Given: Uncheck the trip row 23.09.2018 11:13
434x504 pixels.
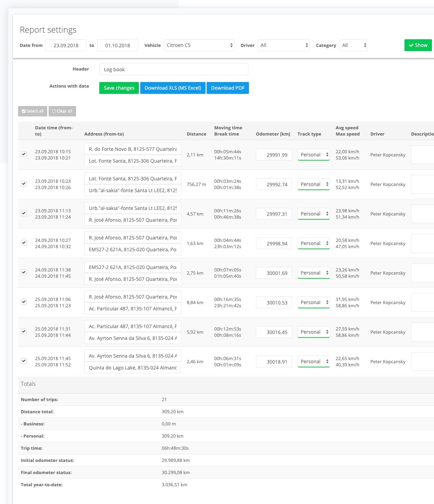Looking at the screenshot, I should [24, 213].
